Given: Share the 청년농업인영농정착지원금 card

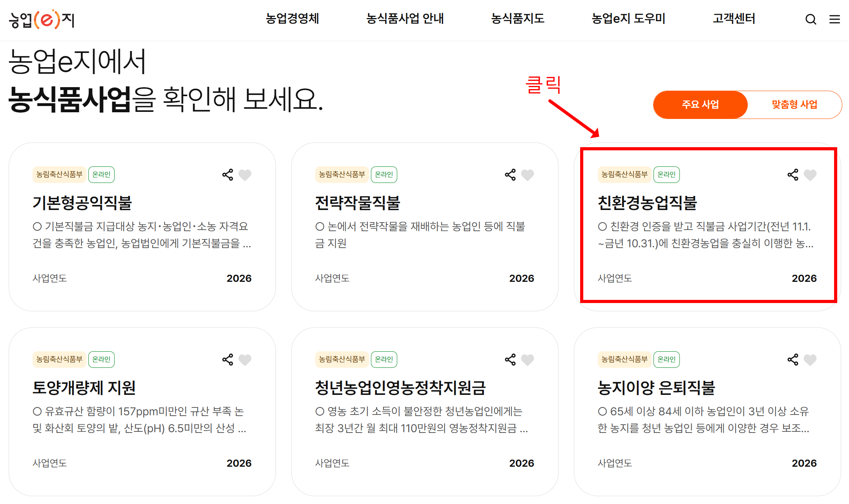Looking at the screenshot, I should [x=510, y=360].
